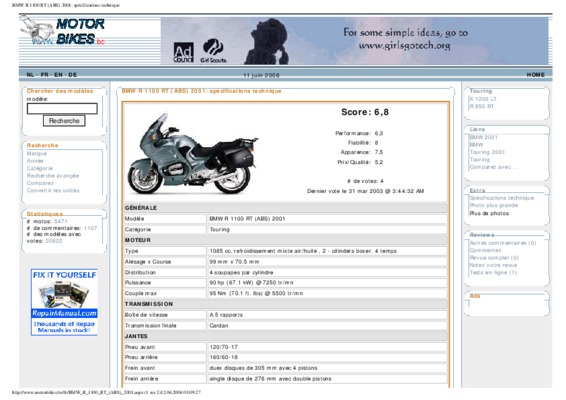
Task: Select the Frein arrière value single disque
Action: pos(270,379)
